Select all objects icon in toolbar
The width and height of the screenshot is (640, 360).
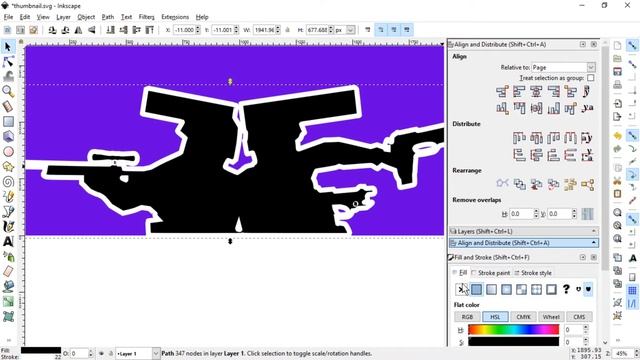point(7,30)
